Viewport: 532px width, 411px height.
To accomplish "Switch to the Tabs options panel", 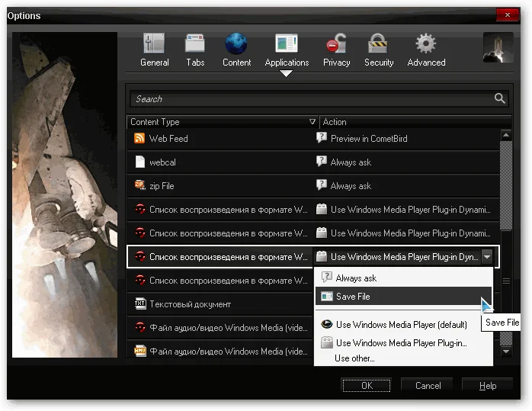I will click(195, 50).
